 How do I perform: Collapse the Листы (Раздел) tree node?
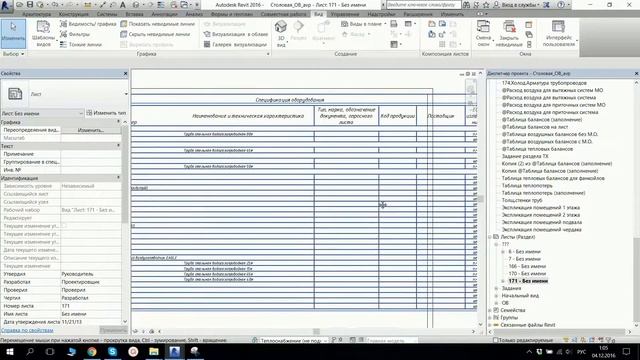click(x=490, y=237)
